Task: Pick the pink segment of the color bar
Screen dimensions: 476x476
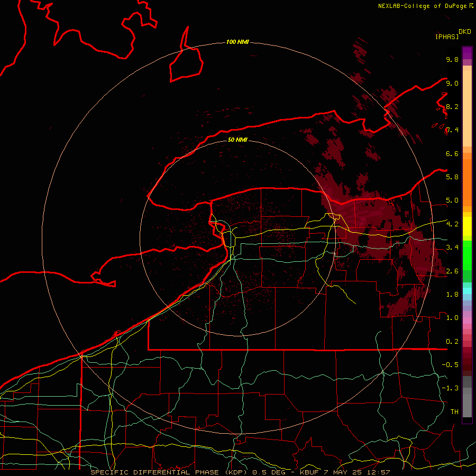Action: (467, 321)
